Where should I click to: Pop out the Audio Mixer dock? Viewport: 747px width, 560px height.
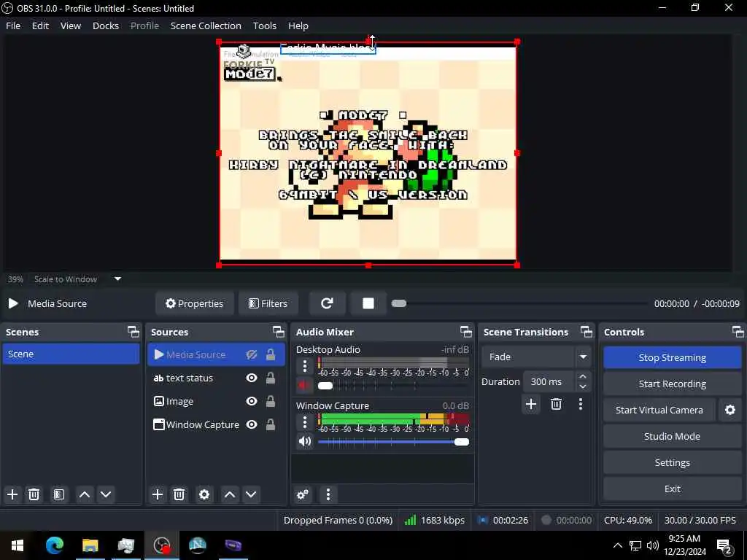(466, 332)
